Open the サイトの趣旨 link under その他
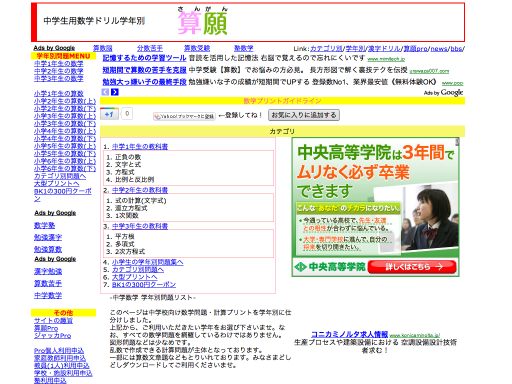This screenshot has height=384, width=512. pyautogui.click(x=53, y=321)
